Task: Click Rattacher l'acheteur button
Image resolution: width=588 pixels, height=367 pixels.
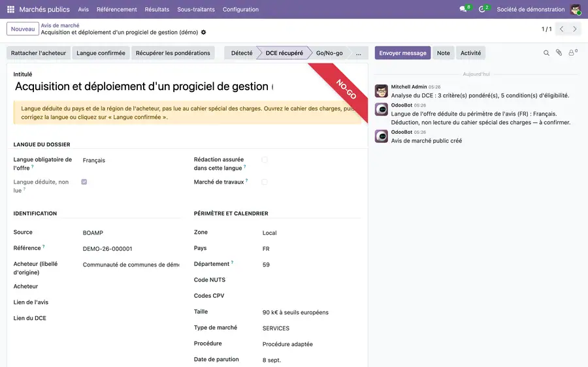Action: [x=39, y=53]
